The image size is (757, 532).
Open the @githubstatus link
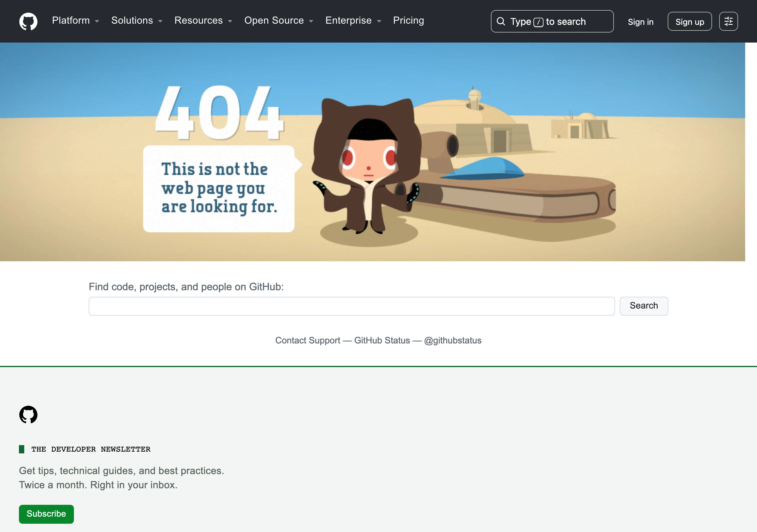453,340
